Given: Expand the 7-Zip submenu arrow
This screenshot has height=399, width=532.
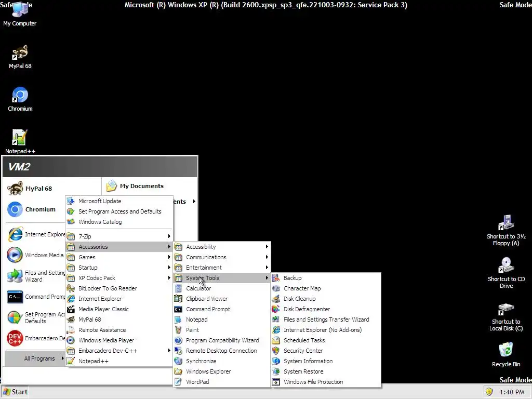Looking at the screenshot, I should tap(169, 236).
